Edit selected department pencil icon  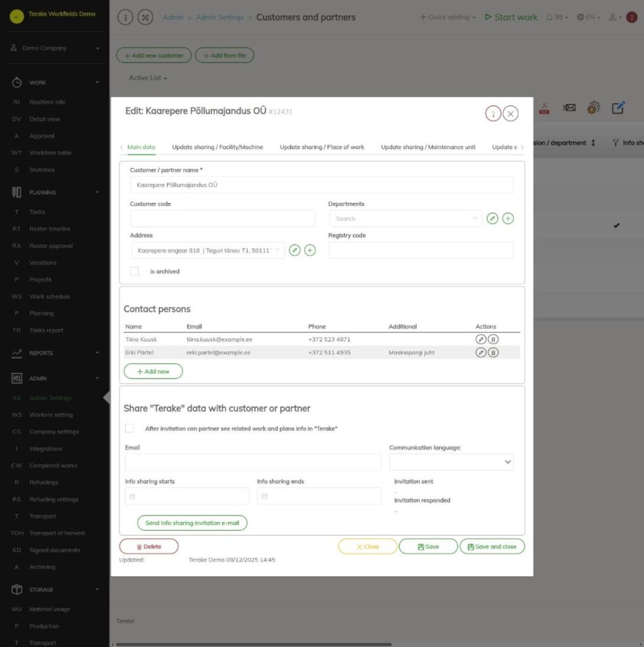point(492,218)
